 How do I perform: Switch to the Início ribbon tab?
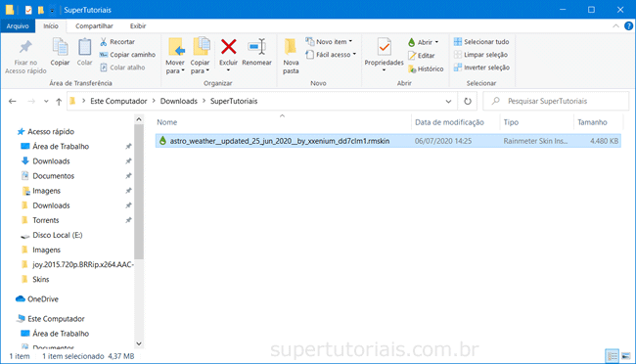(51, 26)
